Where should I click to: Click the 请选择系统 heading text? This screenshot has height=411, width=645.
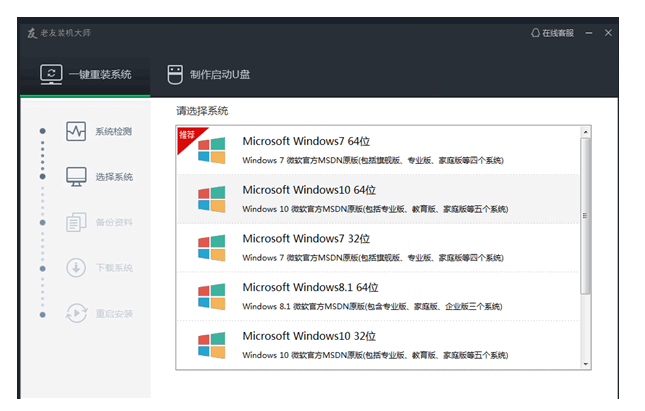(x=202, y=111)
